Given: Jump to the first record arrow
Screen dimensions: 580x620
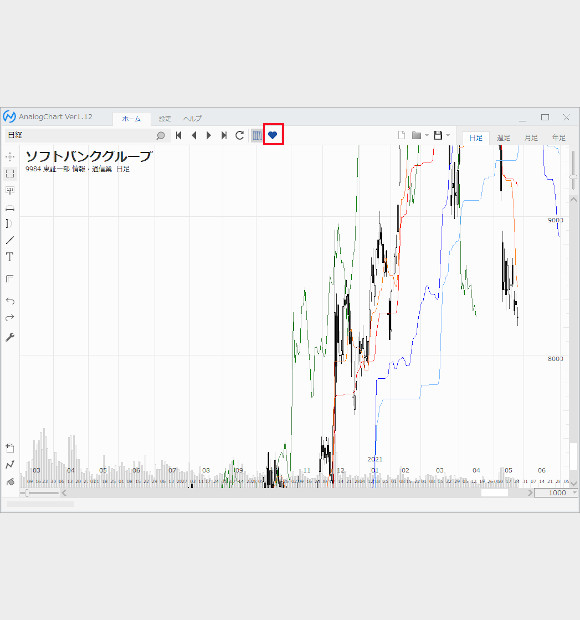Looking at the screenshot, I should (179, 135).
